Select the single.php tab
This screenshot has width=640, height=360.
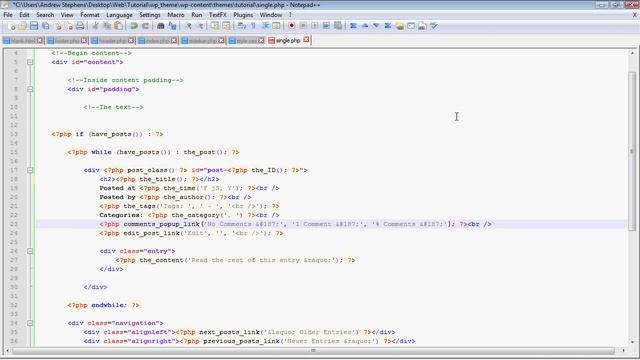[288, 40]
